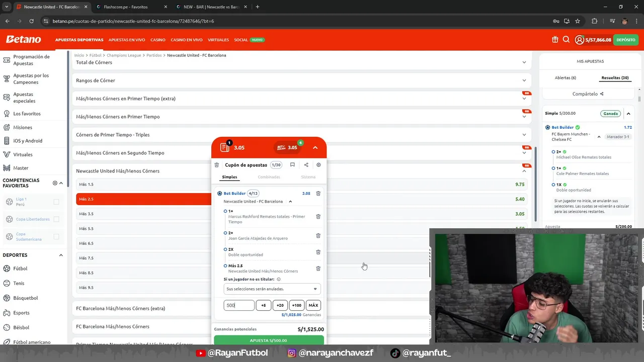Reload the page with the browser refresh button
Viewport: 644px width, 362px height.
pyautogui.click(x=31, y=21)
